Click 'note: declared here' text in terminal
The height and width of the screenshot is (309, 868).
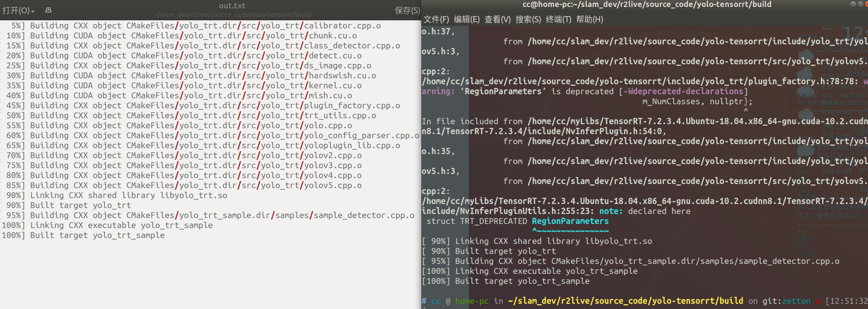[x=645, y=211]
